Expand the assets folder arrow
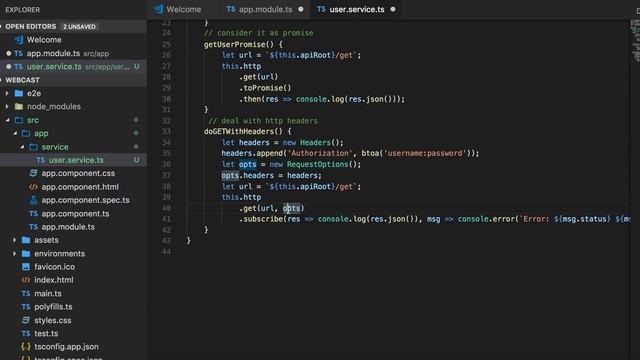The width and height of the screenshot is (640, 360). point(14,240)
